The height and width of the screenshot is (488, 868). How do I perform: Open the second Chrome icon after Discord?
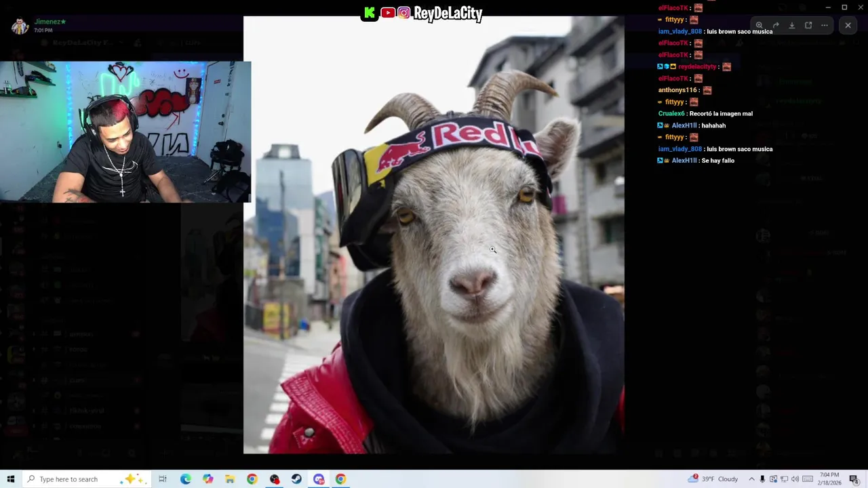pyautogui.click(x=340, y=479)
